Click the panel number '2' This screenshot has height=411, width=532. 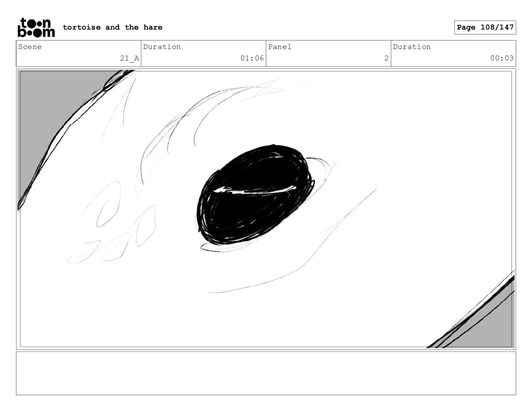click(x=386, y=58)
